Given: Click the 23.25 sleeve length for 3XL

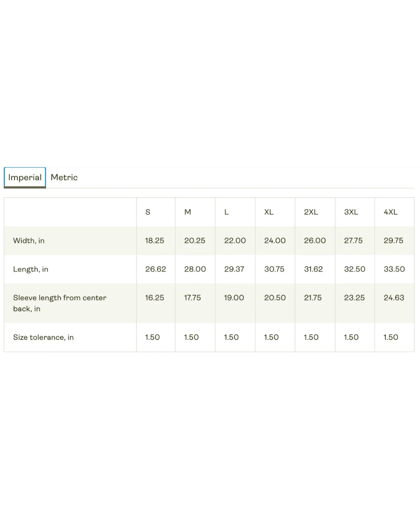Looking at the screenshot, I should [354, 297].
